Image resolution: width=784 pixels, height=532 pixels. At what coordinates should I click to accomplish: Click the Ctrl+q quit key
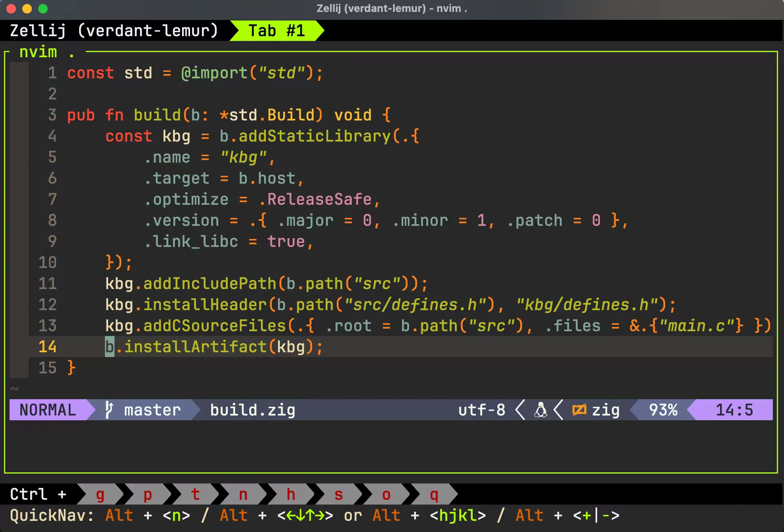pyautogui.click(x=434, y=495)
